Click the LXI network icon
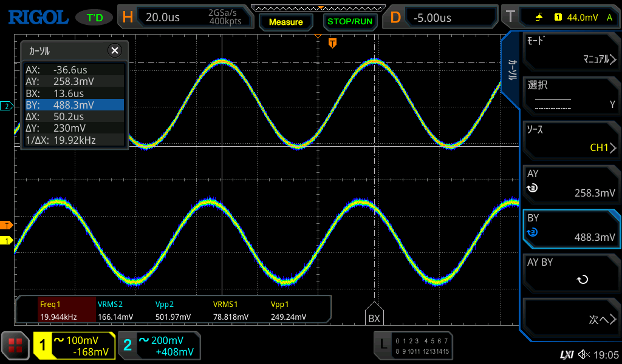622x364 pixels. [x=566, y=354]
